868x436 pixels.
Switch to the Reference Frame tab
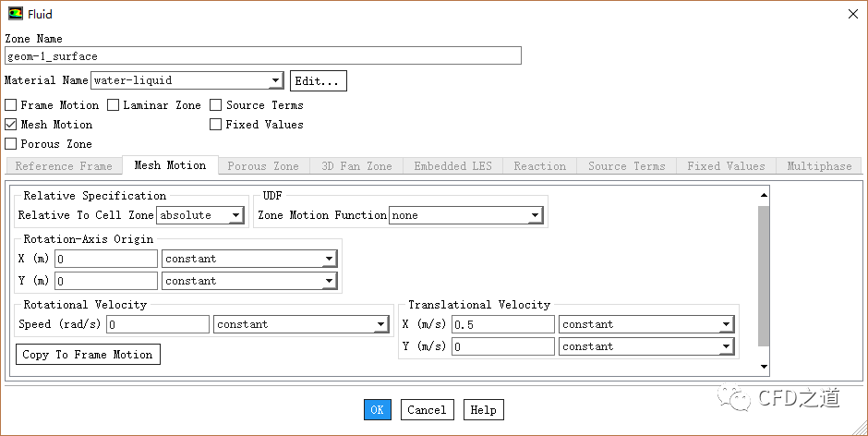pyautogui.click(x=64, y=166)
